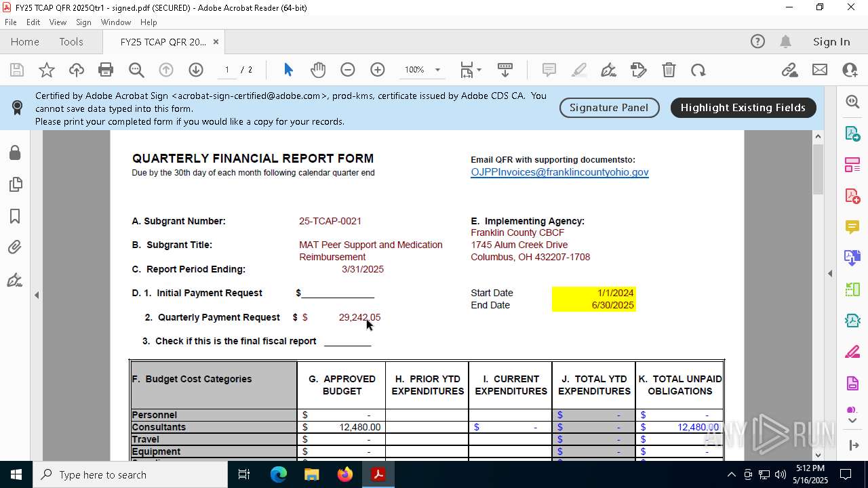Upload file to cloud icon
The image size is (868, 488).
pos(77,70)
